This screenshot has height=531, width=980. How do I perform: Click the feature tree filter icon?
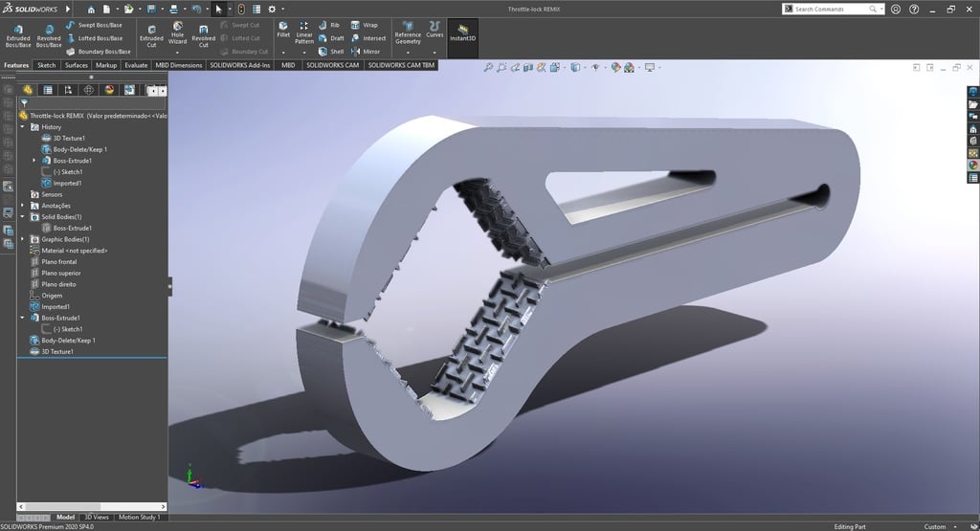24,103
